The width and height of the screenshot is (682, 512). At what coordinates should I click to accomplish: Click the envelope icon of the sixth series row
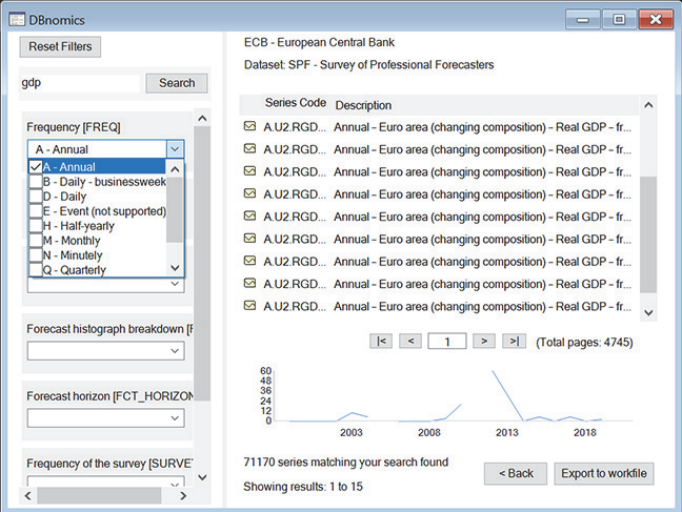click(x=250, y=238)
